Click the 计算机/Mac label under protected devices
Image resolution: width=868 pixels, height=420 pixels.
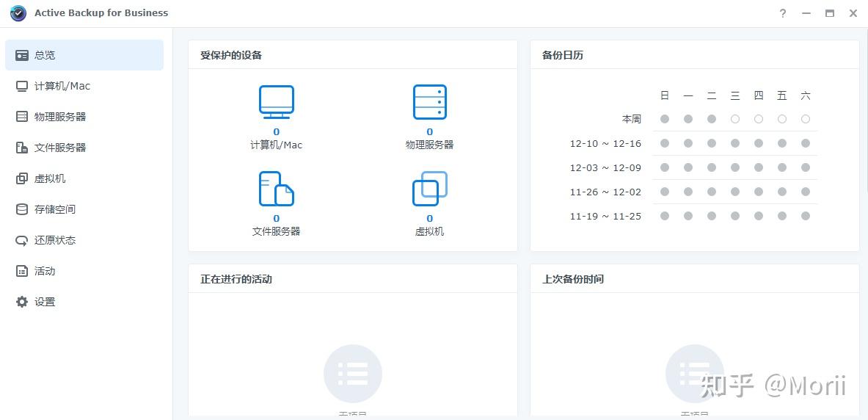coord(276,145)
